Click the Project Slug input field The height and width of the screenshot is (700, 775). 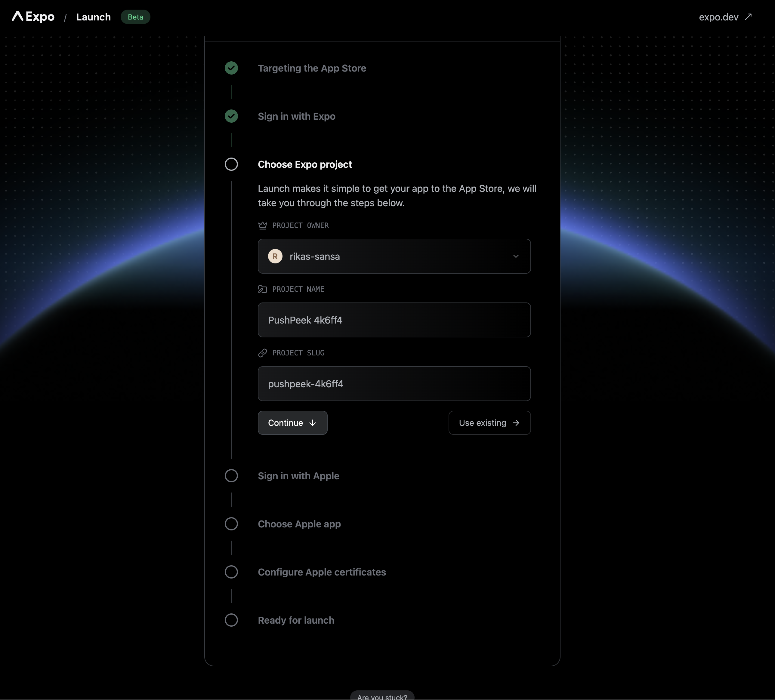394,384
